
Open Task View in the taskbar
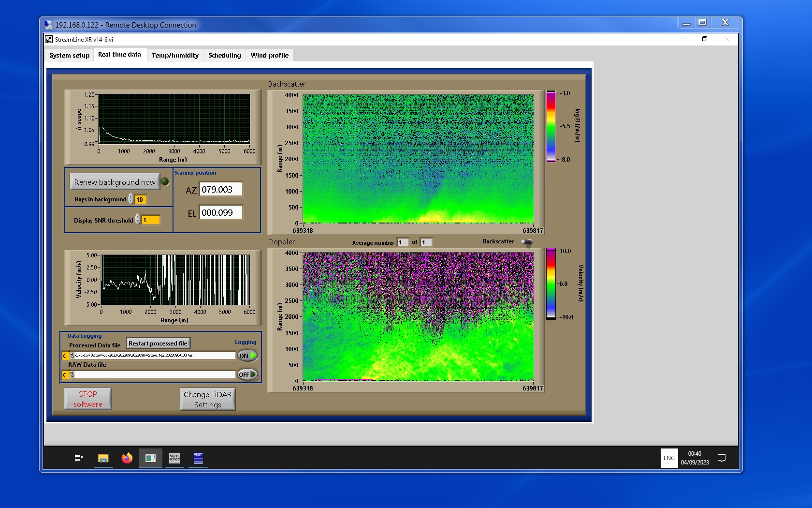point(79,458)
